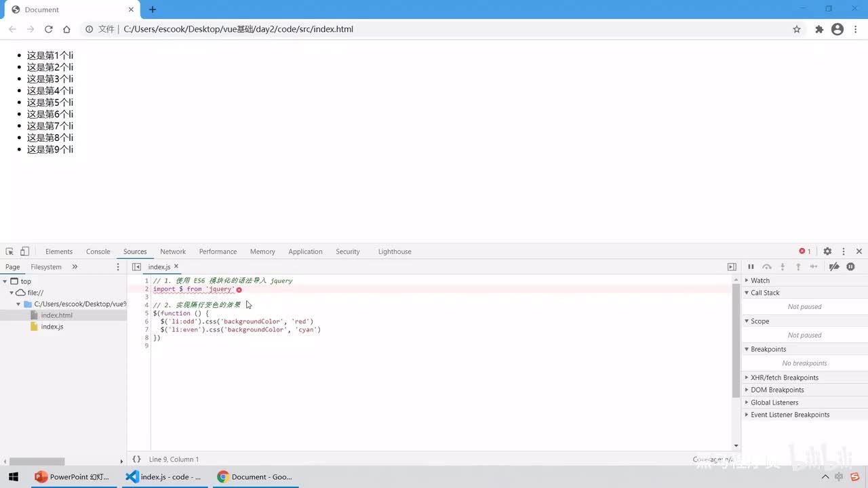This screenshot has height=488, width=868.
Task: Collapse the file:// tree node
Action: click(12, 293)
